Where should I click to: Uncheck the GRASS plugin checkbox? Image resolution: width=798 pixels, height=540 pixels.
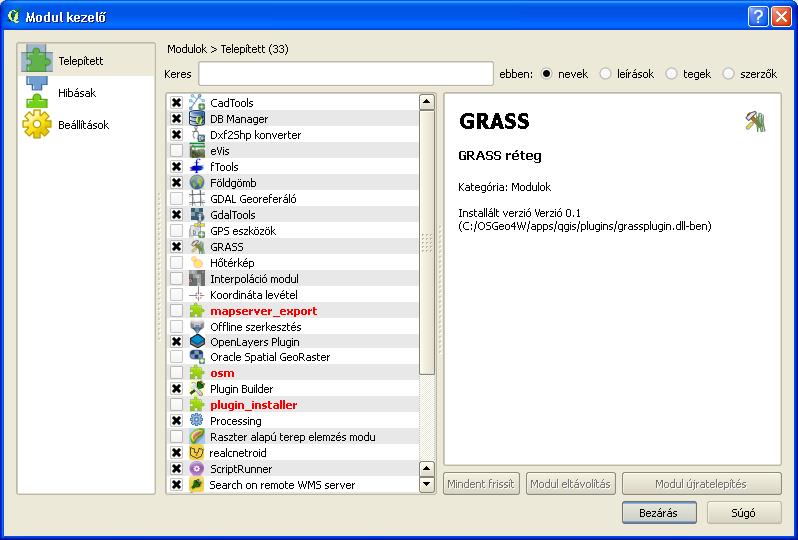[177, 247]
